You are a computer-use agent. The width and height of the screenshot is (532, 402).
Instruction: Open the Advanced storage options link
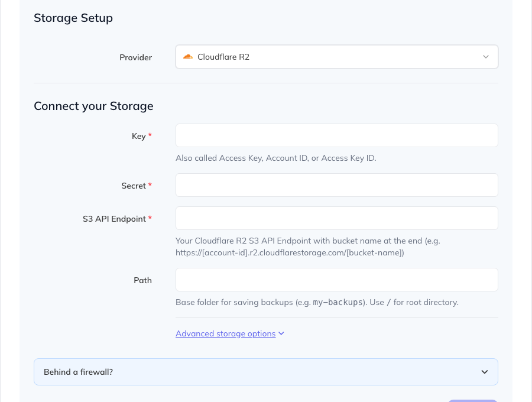coord(226,333)
